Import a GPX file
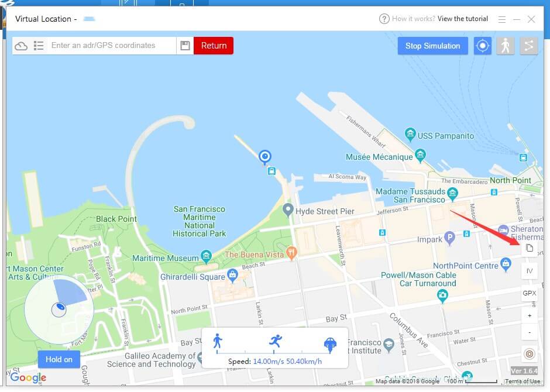 tap(530, 293)
